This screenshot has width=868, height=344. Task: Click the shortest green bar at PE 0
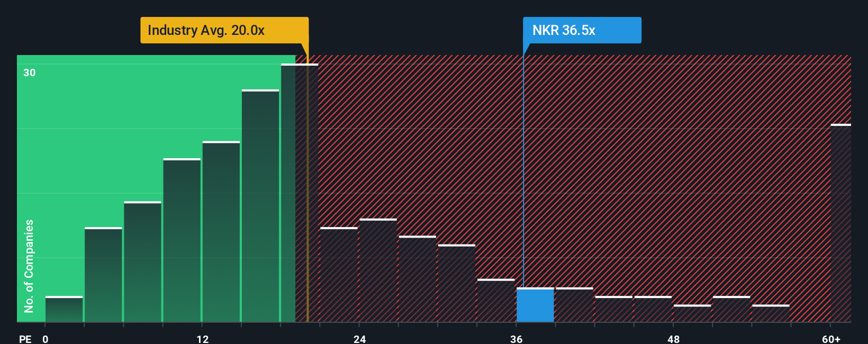(64, 309)
